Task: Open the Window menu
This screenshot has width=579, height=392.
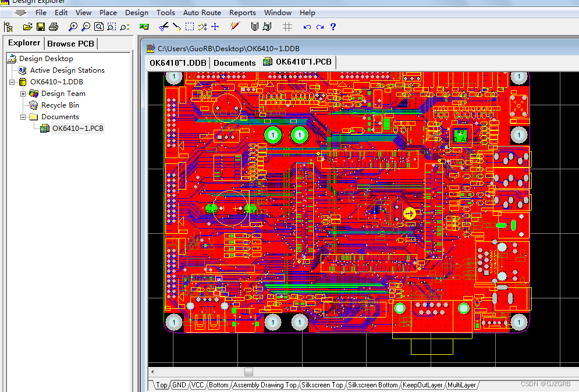Action: (278, 13)
